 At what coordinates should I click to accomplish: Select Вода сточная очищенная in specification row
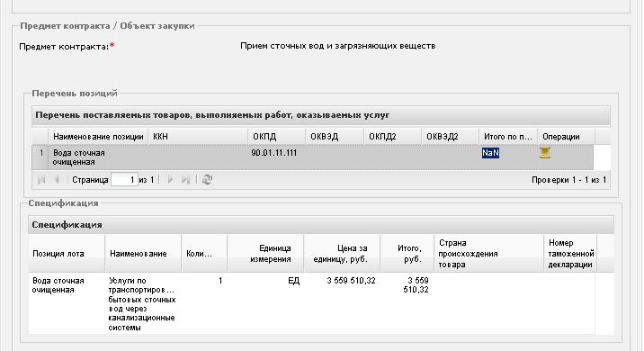[58, 285]
